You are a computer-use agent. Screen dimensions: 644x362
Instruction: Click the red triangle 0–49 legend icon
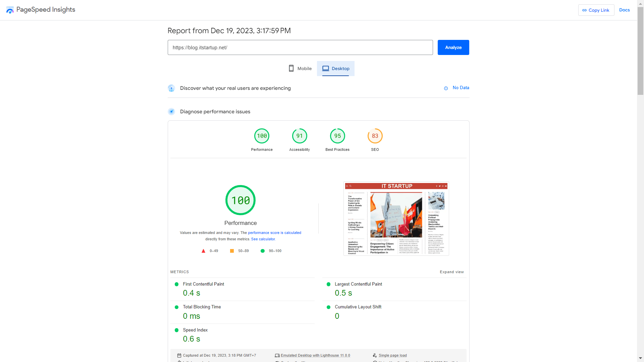pos(203,251)
